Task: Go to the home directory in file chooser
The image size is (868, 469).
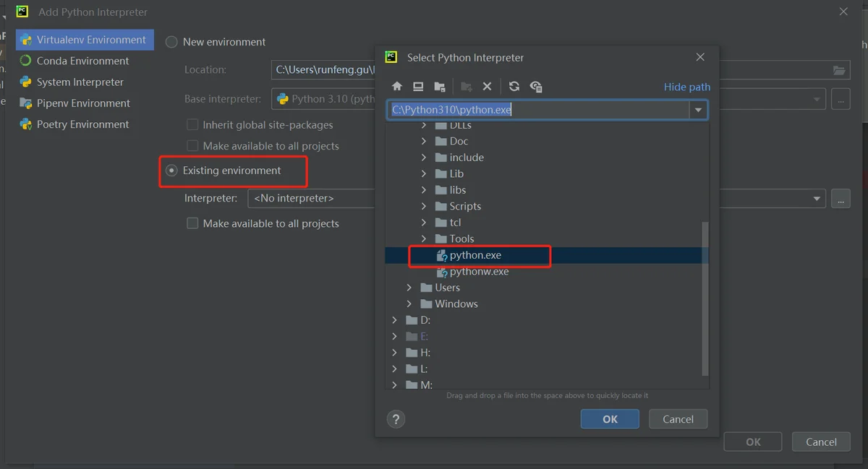Action: pos(397,87)
